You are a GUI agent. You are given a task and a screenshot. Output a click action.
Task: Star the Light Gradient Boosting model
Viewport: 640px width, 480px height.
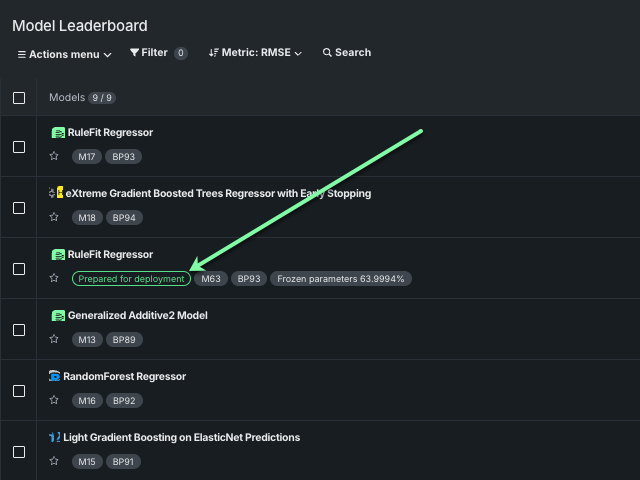(55, 461)
